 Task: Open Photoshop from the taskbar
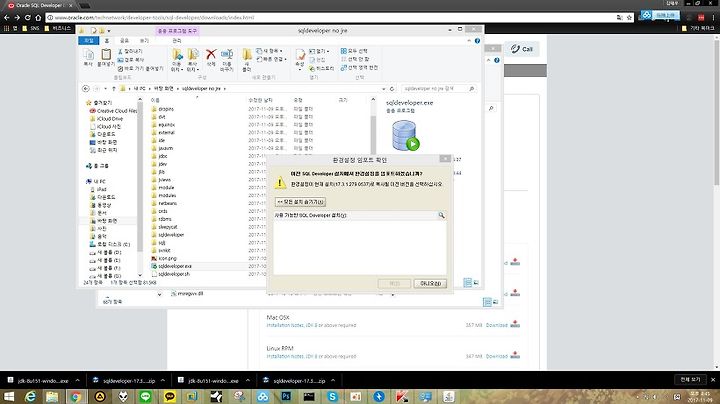[x=286, y=396]
